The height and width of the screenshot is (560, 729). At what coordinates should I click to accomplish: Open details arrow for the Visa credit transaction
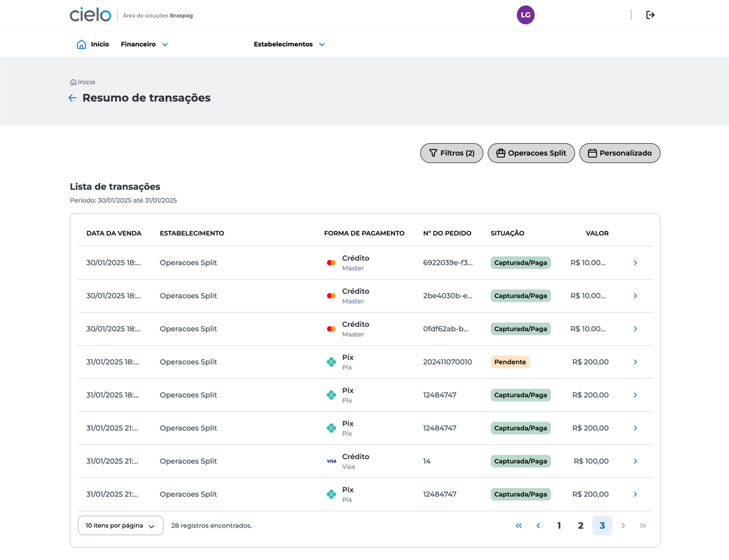coord(634,461)
